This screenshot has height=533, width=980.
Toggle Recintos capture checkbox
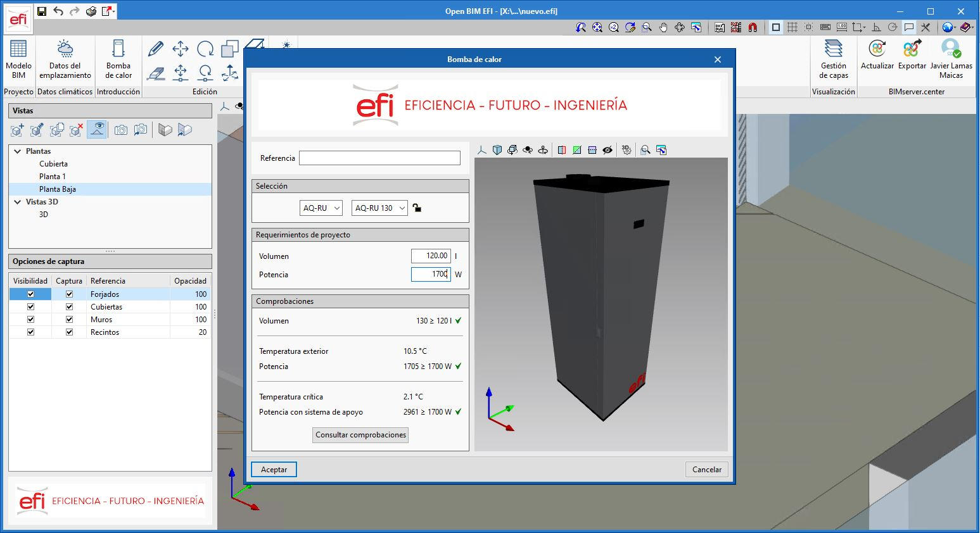click(69, 332)
